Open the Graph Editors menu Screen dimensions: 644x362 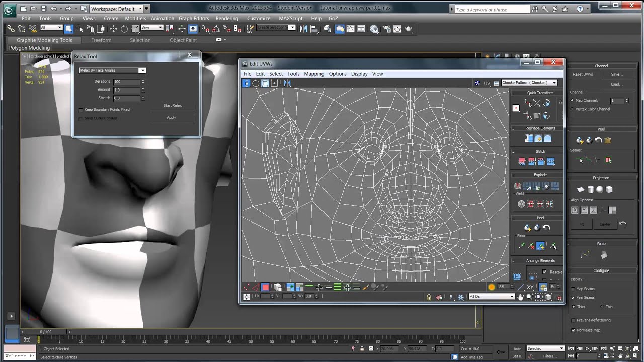(x=194, y=18)
